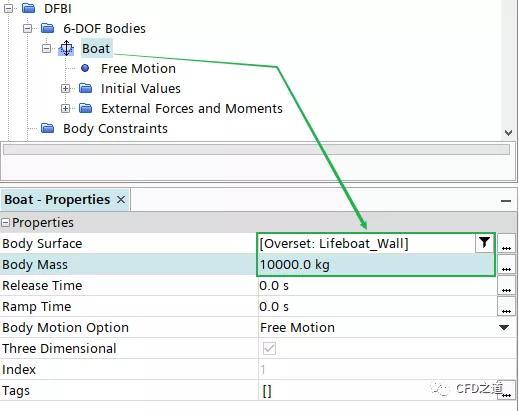This screenshot has height=411, width=519.
Task: Click the Body Mass value field
Action: tap(376, 265)
